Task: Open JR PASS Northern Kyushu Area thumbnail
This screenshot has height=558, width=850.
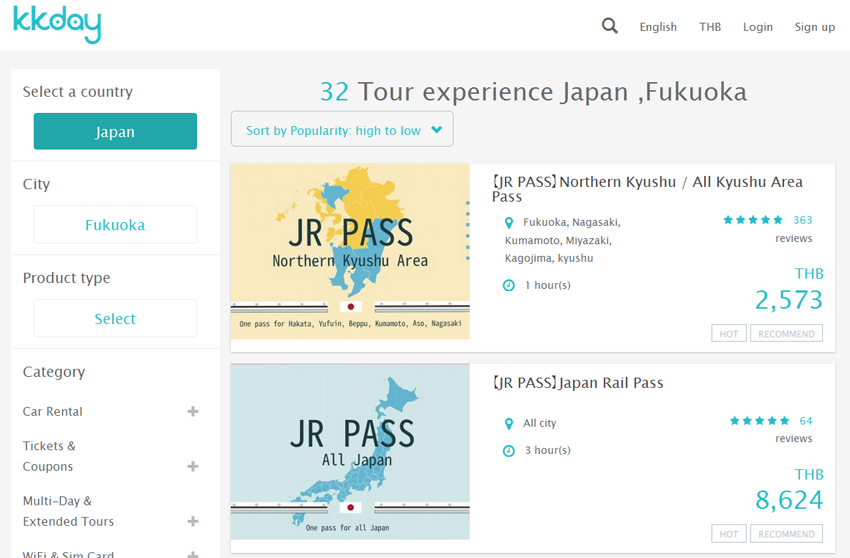Action: tap(350, 251)
